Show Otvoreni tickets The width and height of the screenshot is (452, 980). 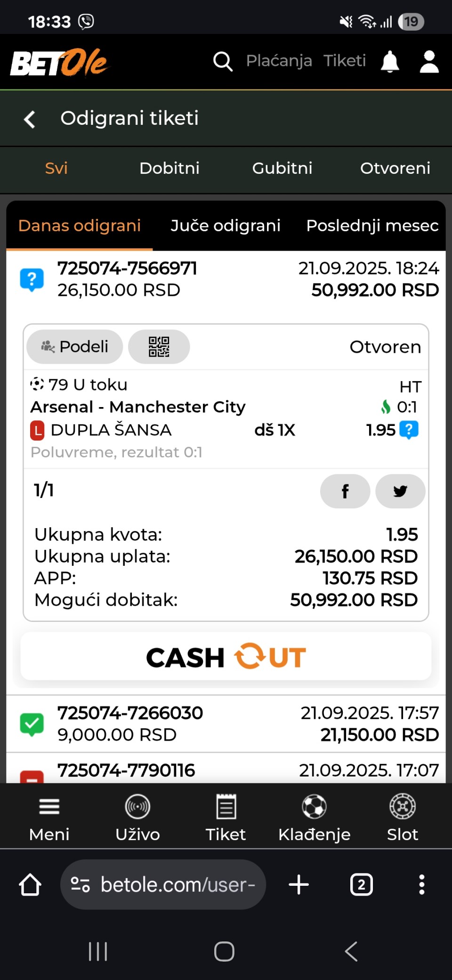point(395,168)
